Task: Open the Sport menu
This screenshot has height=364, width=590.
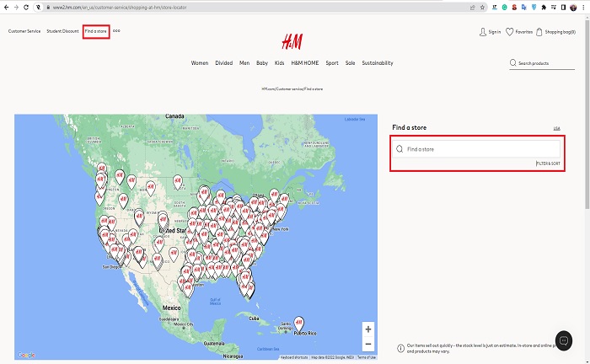Action: click(332, 63)
